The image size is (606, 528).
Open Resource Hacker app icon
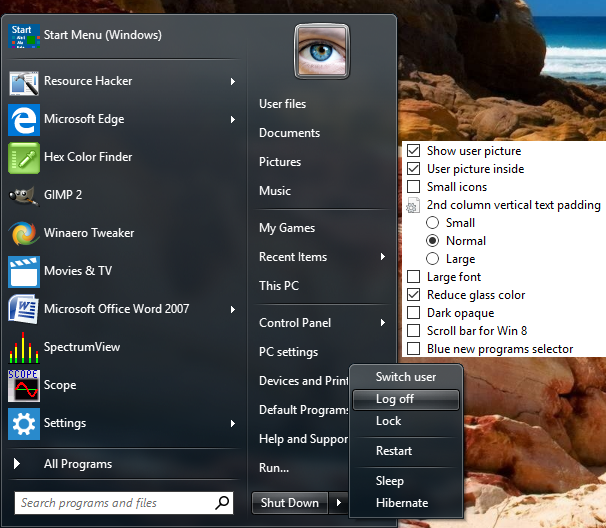(24, 81)
